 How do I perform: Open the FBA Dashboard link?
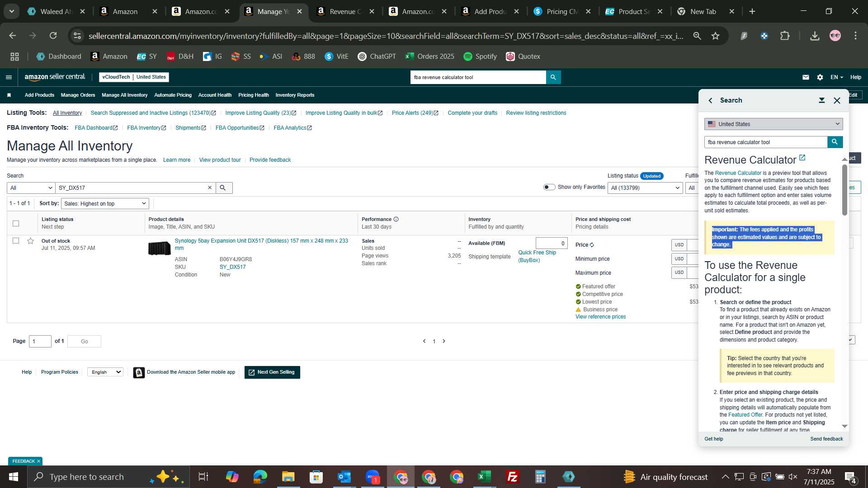[96, 128]
